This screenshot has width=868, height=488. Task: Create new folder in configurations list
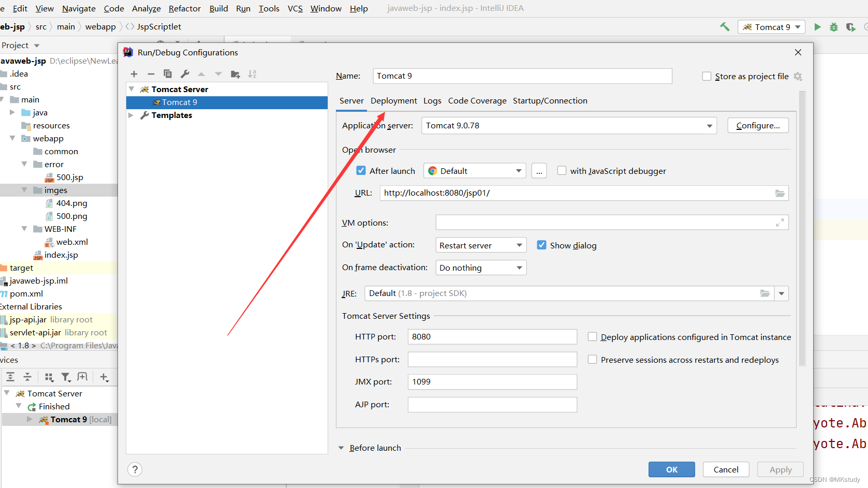click(x=236, y=74)
